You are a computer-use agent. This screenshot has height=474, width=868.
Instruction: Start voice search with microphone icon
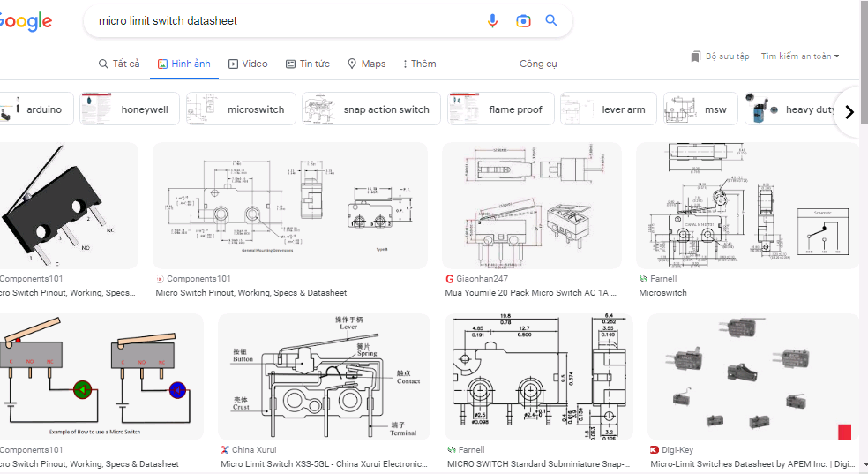(493, 21)
